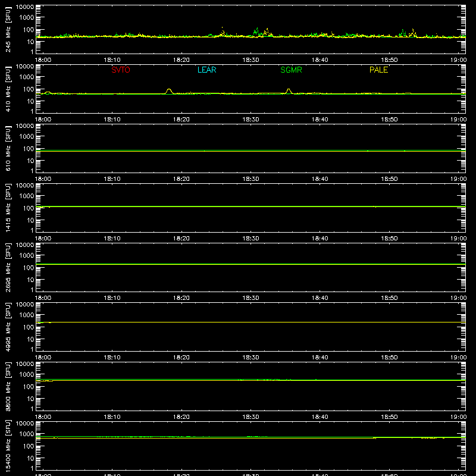Click the 8800 MHz [SFU] axis title

(x=8, y=386)
